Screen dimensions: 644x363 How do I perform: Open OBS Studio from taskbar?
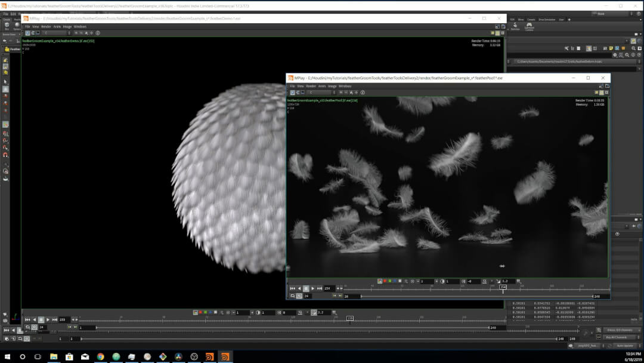pos(194,356)
